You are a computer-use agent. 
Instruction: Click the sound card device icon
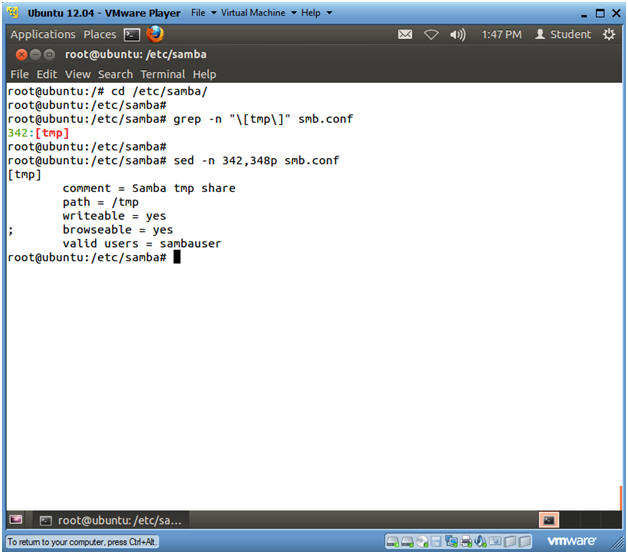coord(480,541)
